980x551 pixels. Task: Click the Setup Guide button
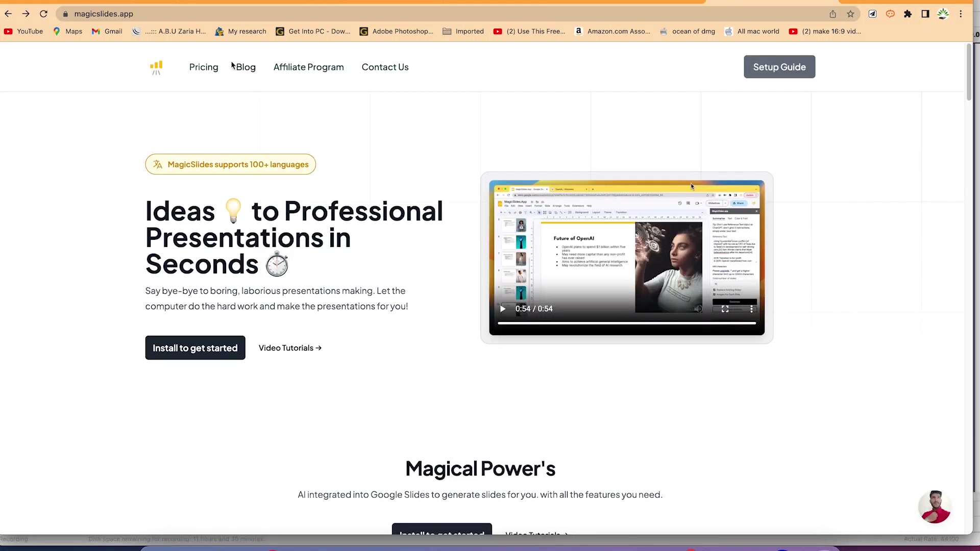(x=779, y=67)
